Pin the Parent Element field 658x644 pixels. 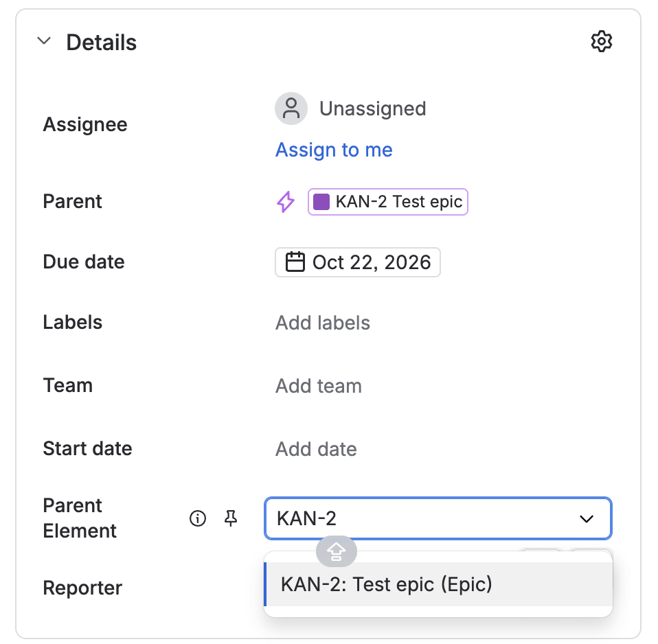pos(230,518)
